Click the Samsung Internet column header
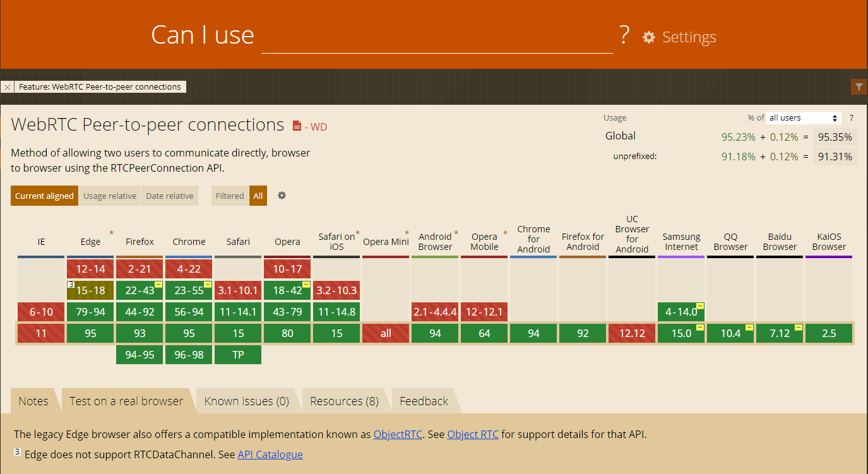The image size is (868, 474). click(x=681, y=242)
